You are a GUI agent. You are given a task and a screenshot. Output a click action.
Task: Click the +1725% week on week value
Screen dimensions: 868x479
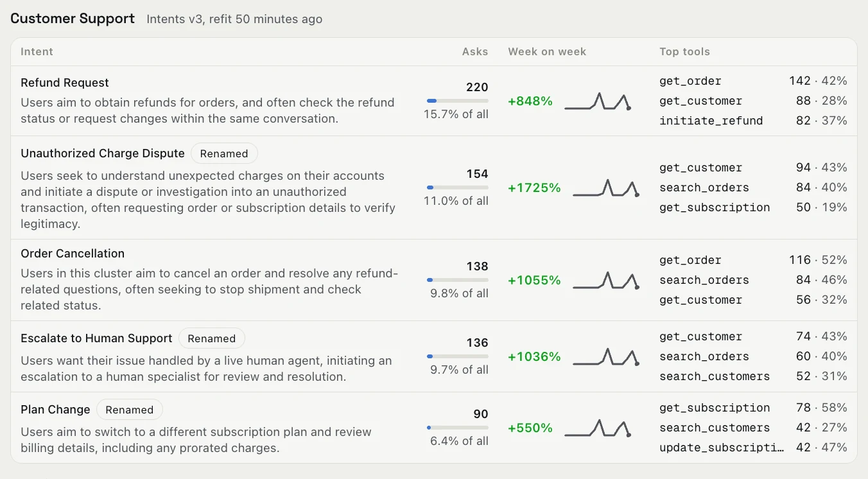(x=534, y=187)
